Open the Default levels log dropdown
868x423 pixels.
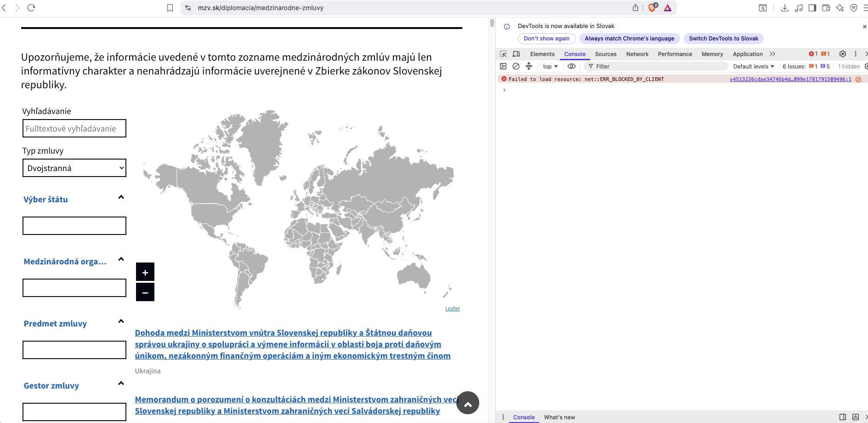754,66
